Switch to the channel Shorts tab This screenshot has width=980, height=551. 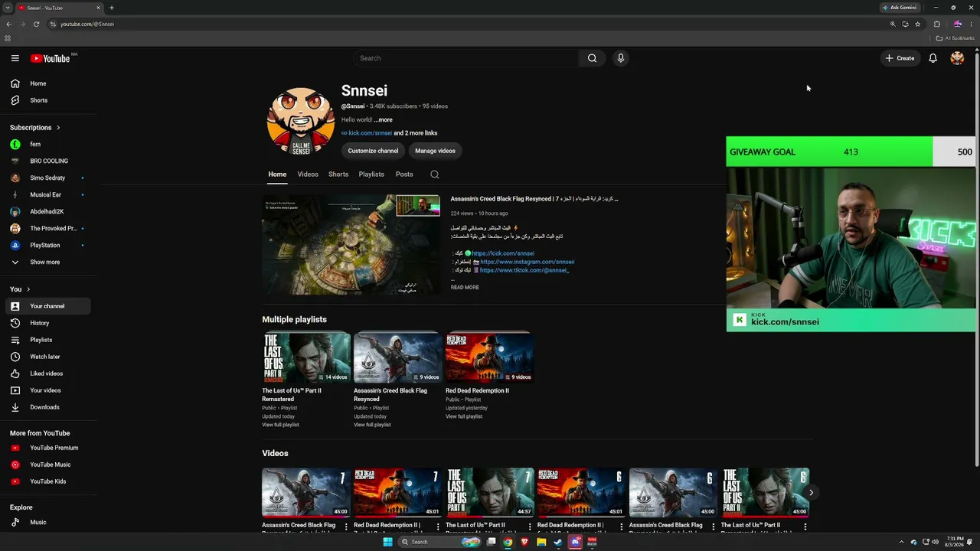pyautogui.click(x=338, y=174)
